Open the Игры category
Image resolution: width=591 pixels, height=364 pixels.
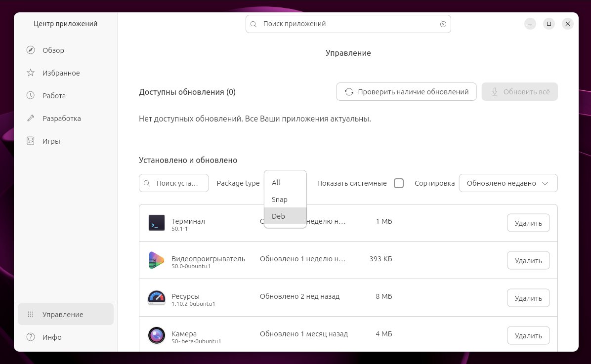[x=66, y=141]
